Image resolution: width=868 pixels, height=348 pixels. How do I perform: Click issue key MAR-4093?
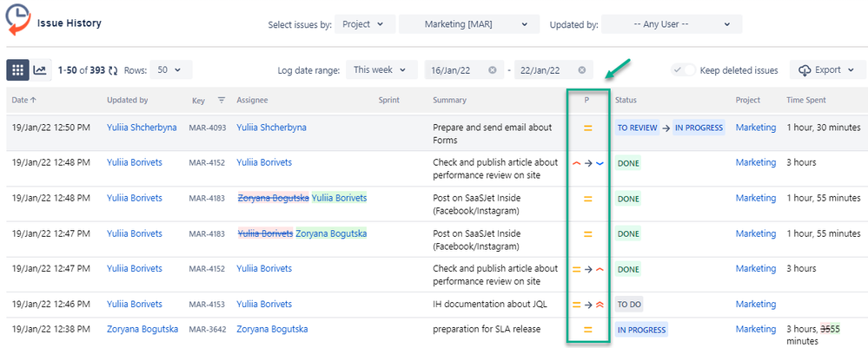pyautogui.click(x=208, y=128)
